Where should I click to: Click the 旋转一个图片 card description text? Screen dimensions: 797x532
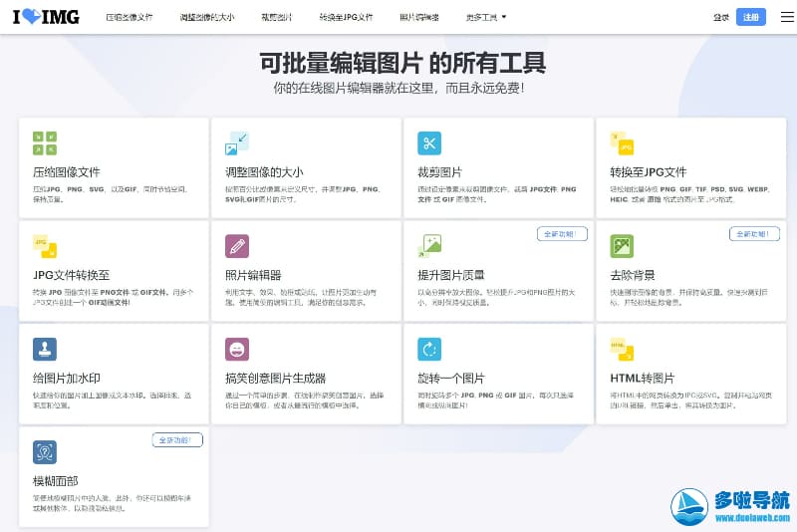(x=495, y=400)
